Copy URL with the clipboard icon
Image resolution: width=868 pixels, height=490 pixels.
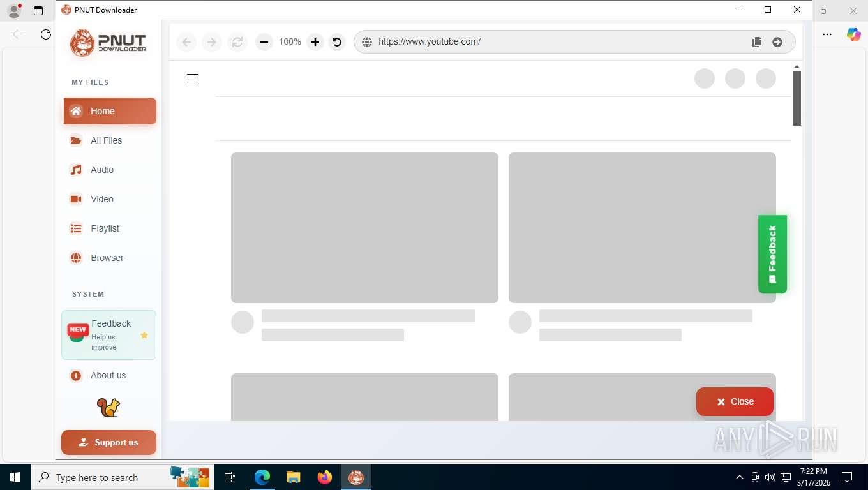tap(757, 42)
